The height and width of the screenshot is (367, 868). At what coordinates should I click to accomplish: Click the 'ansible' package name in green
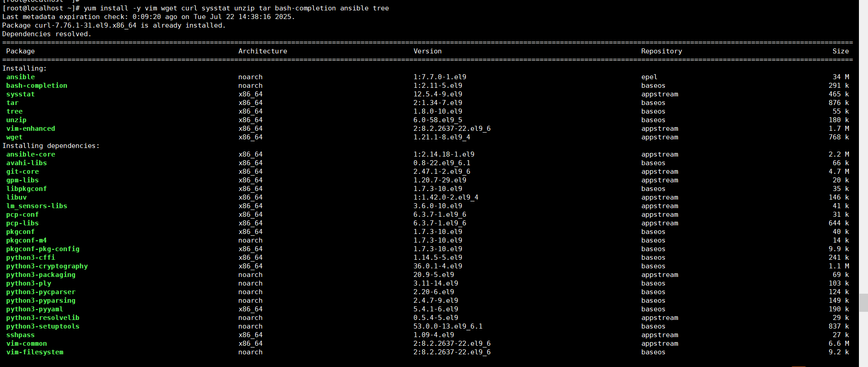(x=20, y=77)
